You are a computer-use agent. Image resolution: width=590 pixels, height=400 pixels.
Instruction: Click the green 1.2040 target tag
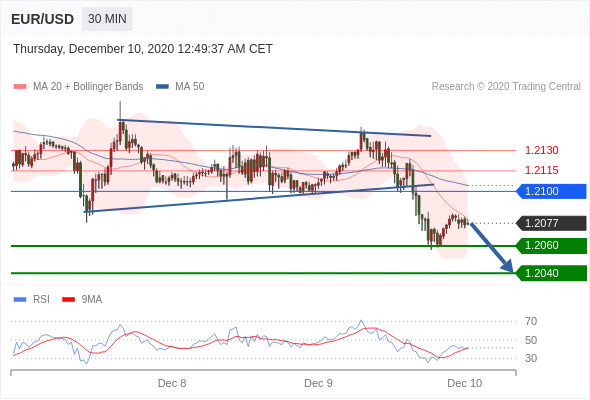point(551,273)
